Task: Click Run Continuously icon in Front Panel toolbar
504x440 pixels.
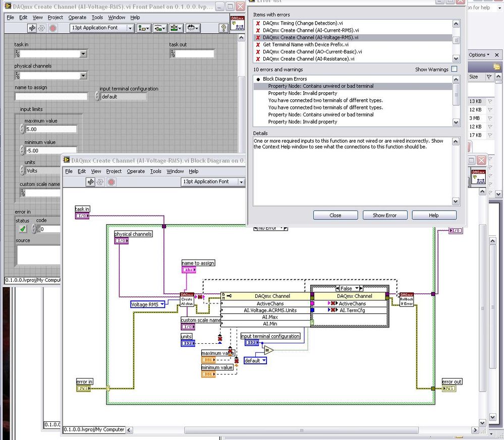Action: (x=42, y=28)
